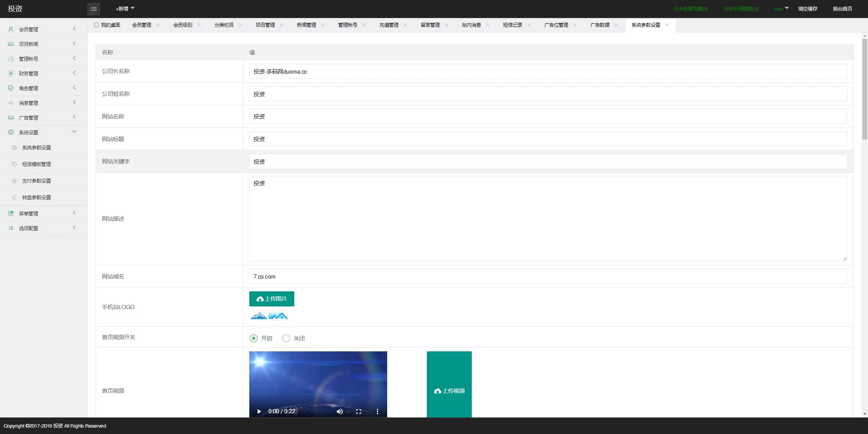Select the 系统设置 gear icon
This screenshot has width=868, height=434.
pos(10,132)
